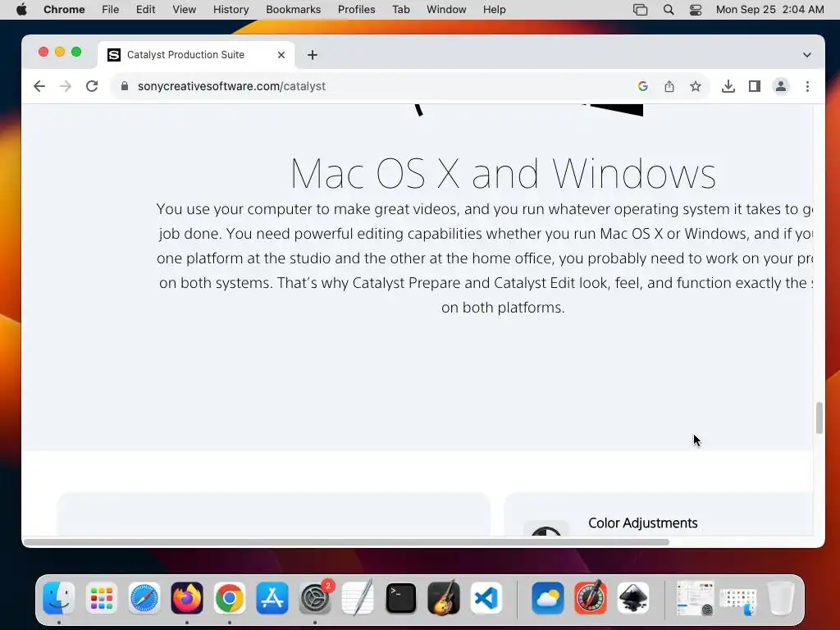Open the Apple menu
840x630 pixels.
coord(21,10)
